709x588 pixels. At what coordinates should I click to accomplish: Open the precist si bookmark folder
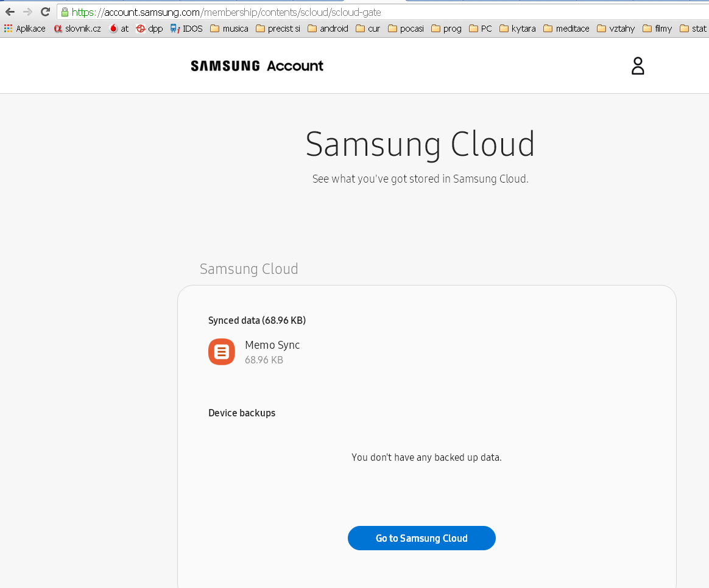point(278,29)
